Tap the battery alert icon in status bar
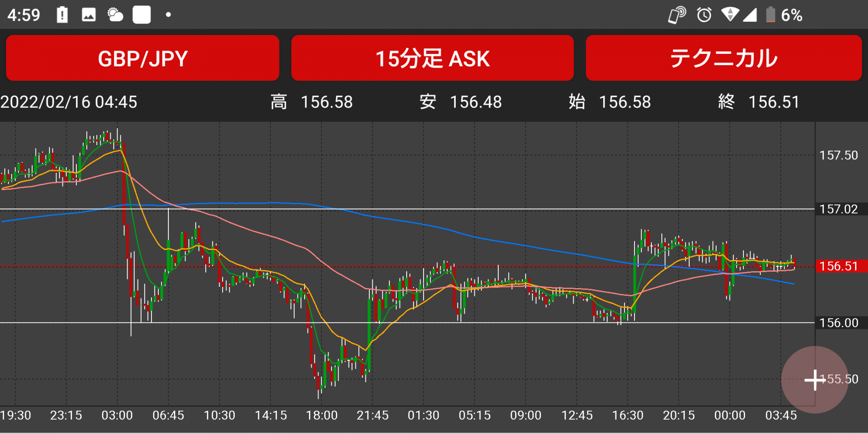 62,15
